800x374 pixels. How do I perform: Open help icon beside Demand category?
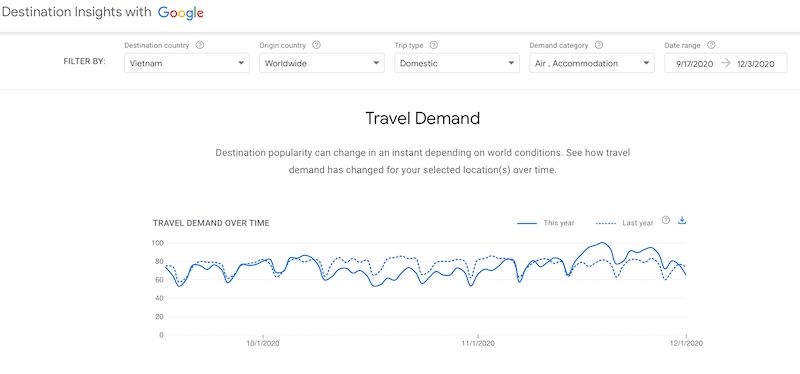pos(599,45)
